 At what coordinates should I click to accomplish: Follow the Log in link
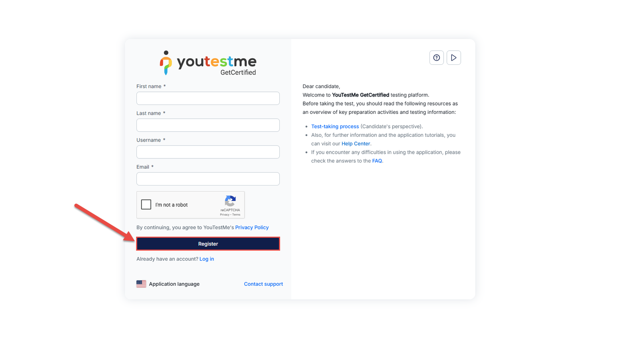pyautogui.click(x=206, y=259)
